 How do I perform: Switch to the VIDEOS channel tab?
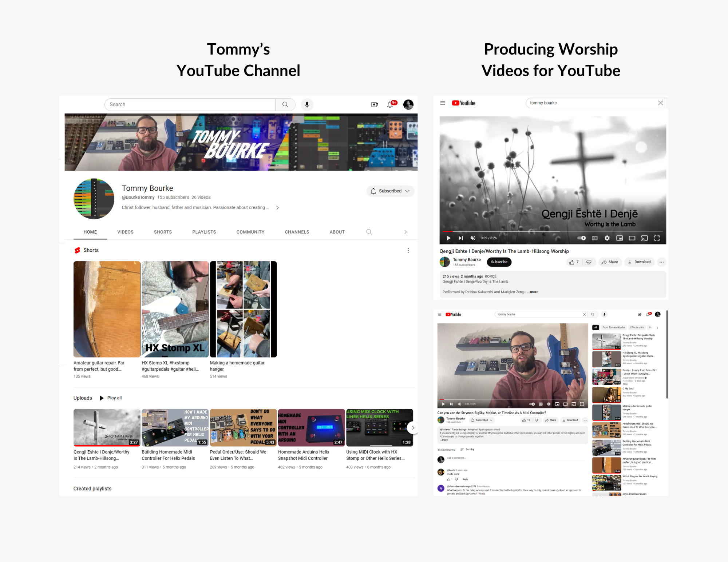coord(125,232)
